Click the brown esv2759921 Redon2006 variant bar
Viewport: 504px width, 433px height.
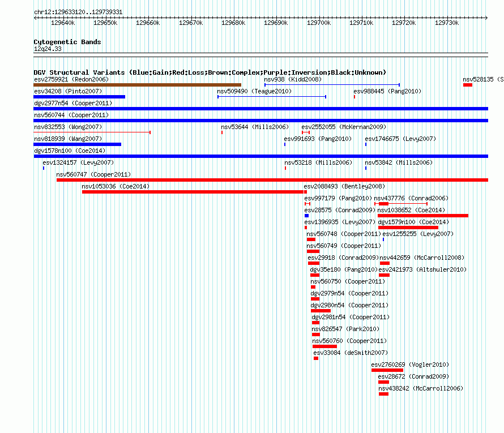pos(137,85)
